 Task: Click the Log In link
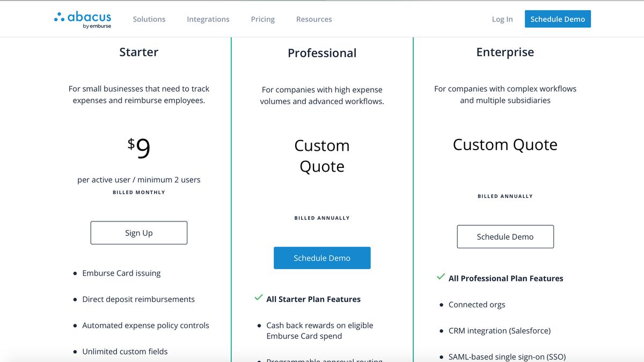tap(502, 19)
